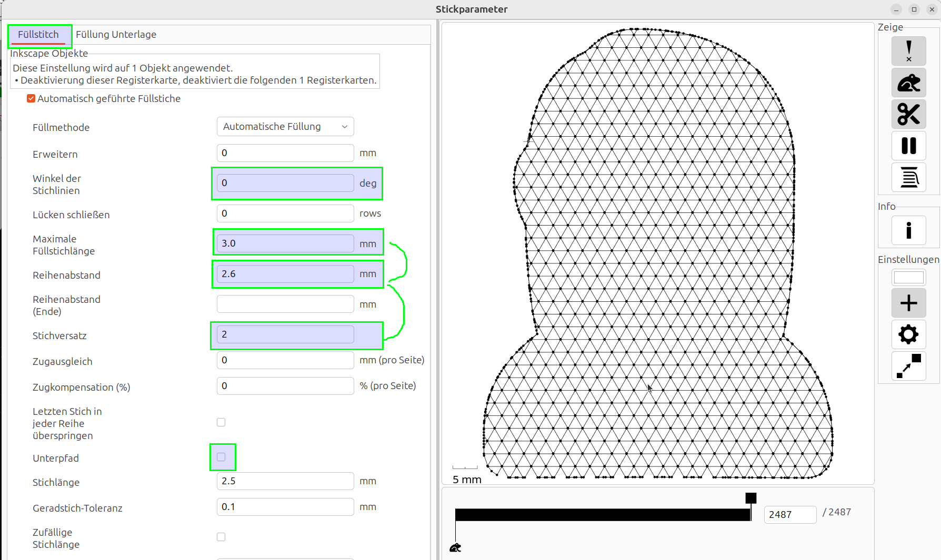Click the Stichlänge field with 2.5
Screen dimensions: 941x560
[x=285, y=481]
